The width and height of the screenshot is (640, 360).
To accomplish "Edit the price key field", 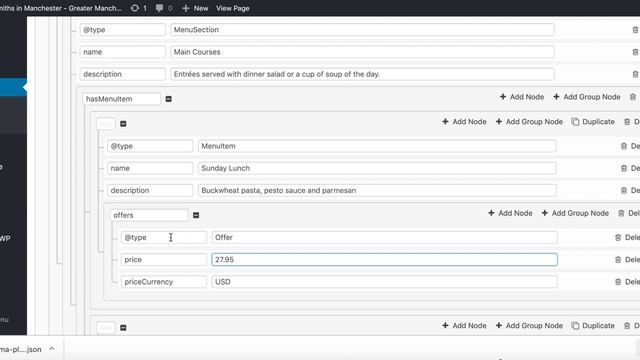I will tap(164, 260).
